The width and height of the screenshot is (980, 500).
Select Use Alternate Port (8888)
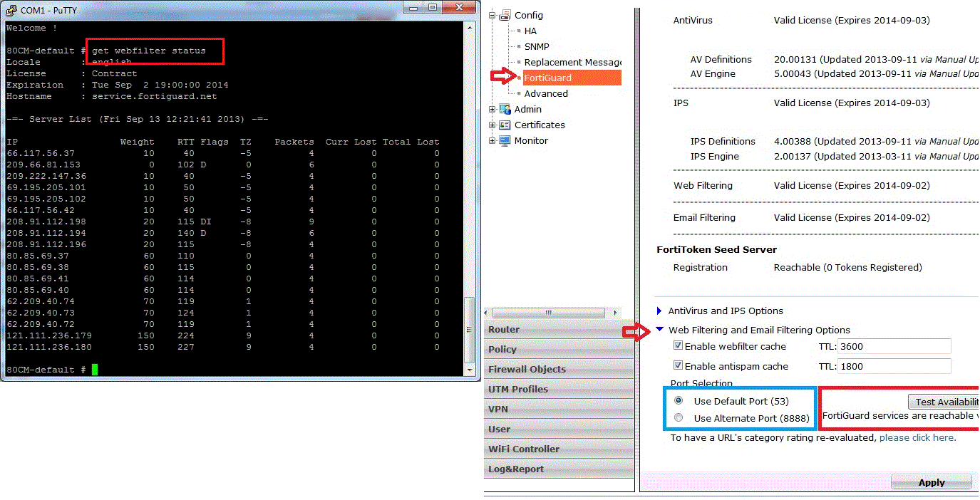[x=679, y=418]
